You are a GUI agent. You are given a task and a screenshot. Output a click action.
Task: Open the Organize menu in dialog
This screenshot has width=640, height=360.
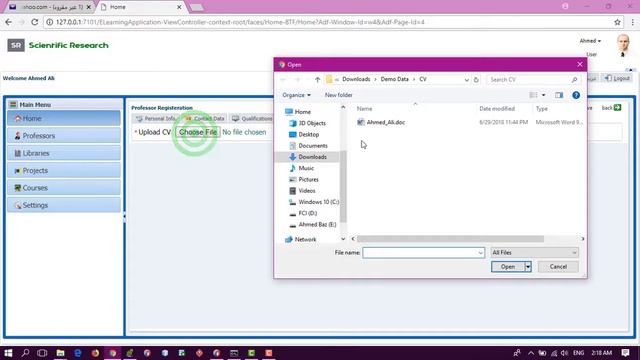click(296, 95)
